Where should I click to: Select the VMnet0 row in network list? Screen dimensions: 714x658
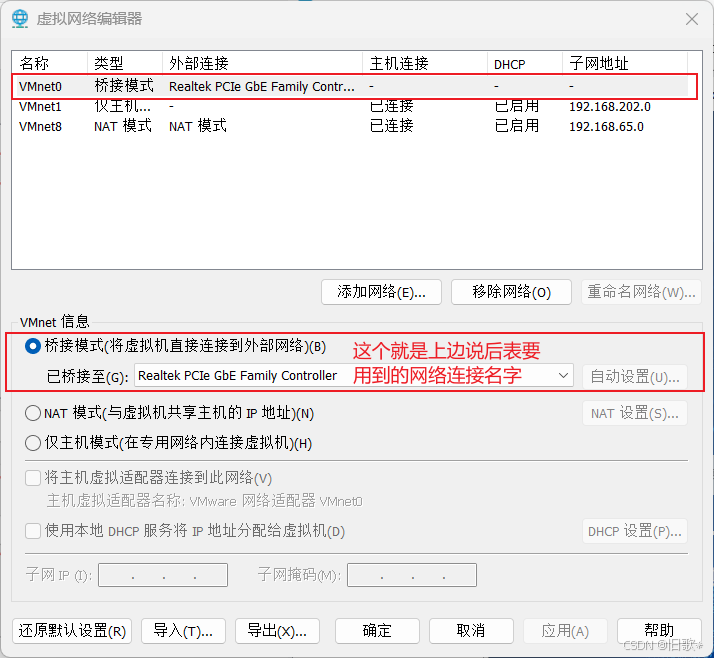click(x=353, y=87)
